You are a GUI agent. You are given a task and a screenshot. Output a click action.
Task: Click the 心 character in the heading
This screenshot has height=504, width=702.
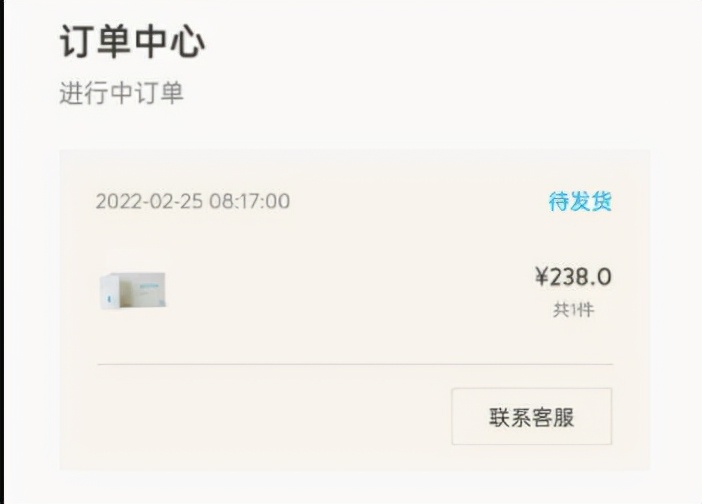pos(188,42)
